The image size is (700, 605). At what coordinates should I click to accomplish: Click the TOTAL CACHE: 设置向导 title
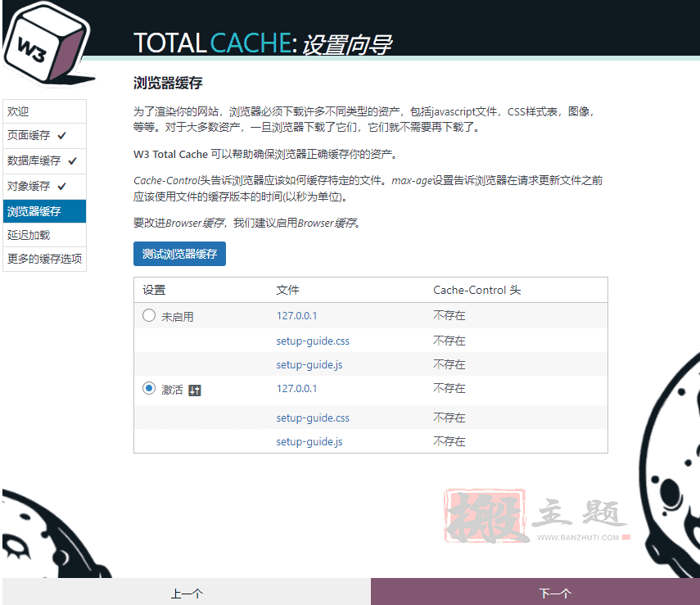click(x=263, y=43)
